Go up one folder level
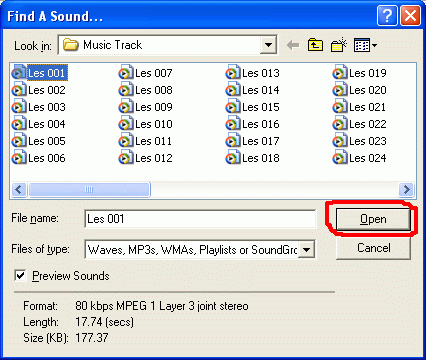Screen dimensions: 426x360 (x=315, y=45)
